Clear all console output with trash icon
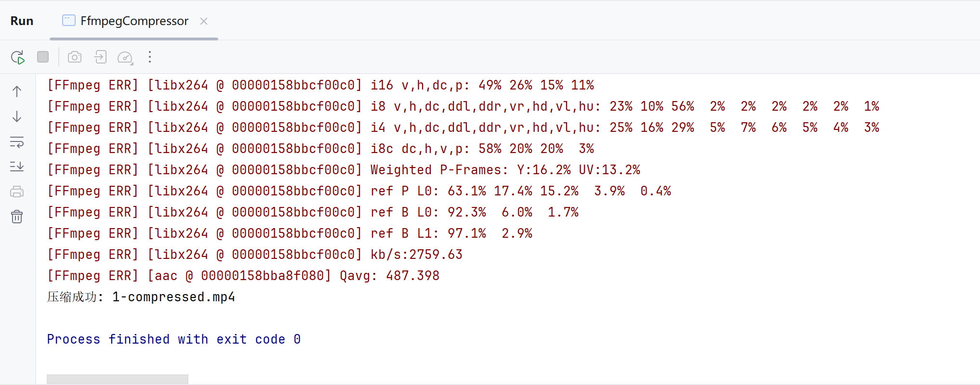Screen dimensions: 980x385 click(x=17, y=217)
